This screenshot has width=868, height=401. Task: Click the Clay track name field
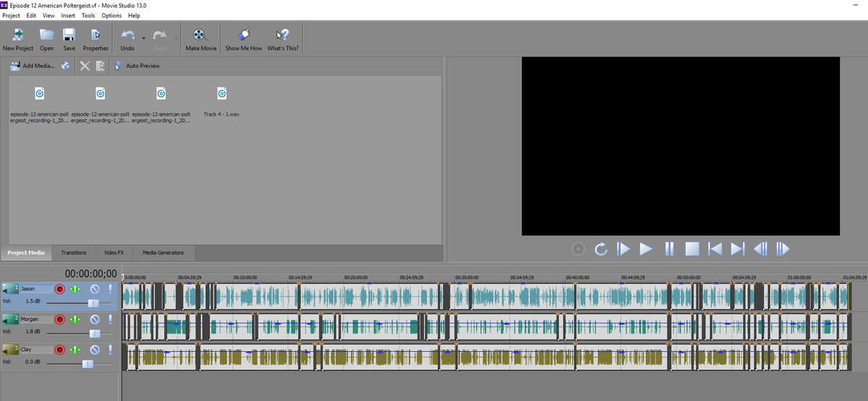point(35,350)
